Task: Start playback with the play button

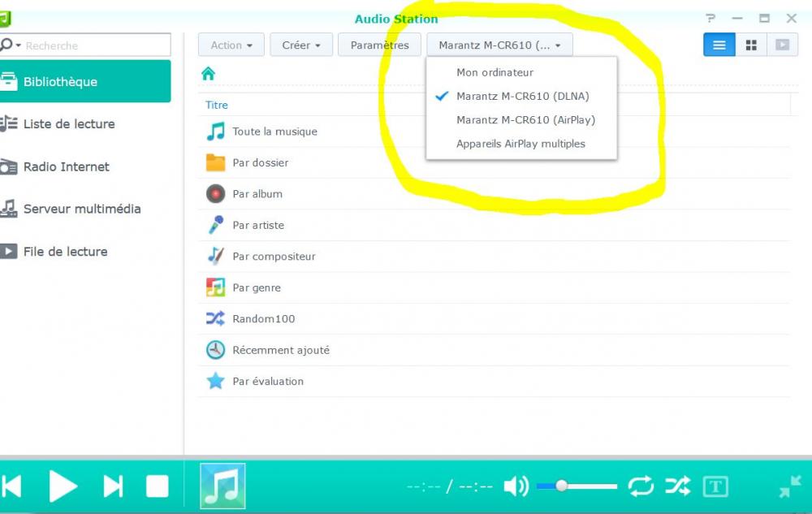Action: 63,486
